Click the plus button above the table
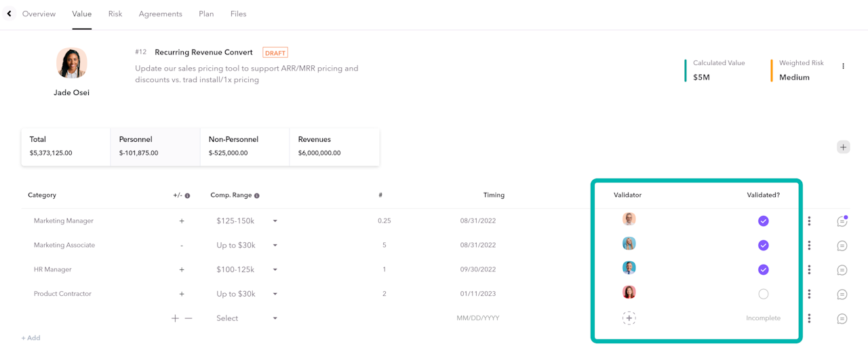Image resolution: width=868 pixels, height=361 pixels. click(x=843, y=147)
